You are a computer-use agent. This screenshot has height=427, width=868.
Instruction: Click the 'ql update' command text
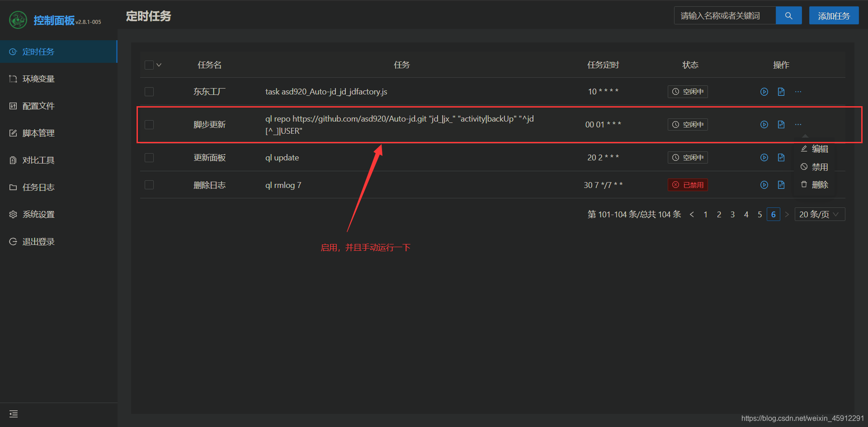coord(282,158)
